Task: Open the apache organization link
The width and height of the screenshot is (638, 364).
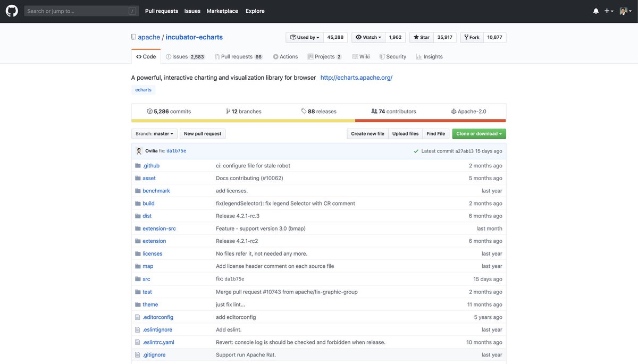Action: [149, 37]
